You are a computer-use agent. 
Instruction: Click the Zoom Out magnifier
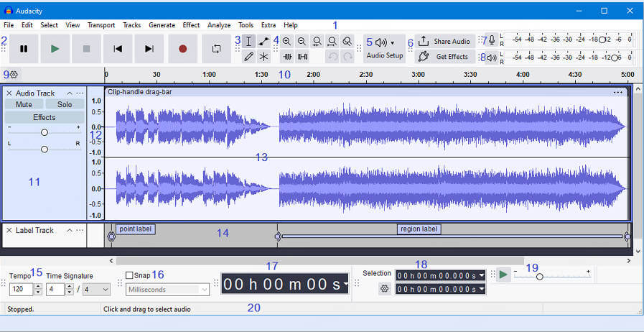[302, 42]
